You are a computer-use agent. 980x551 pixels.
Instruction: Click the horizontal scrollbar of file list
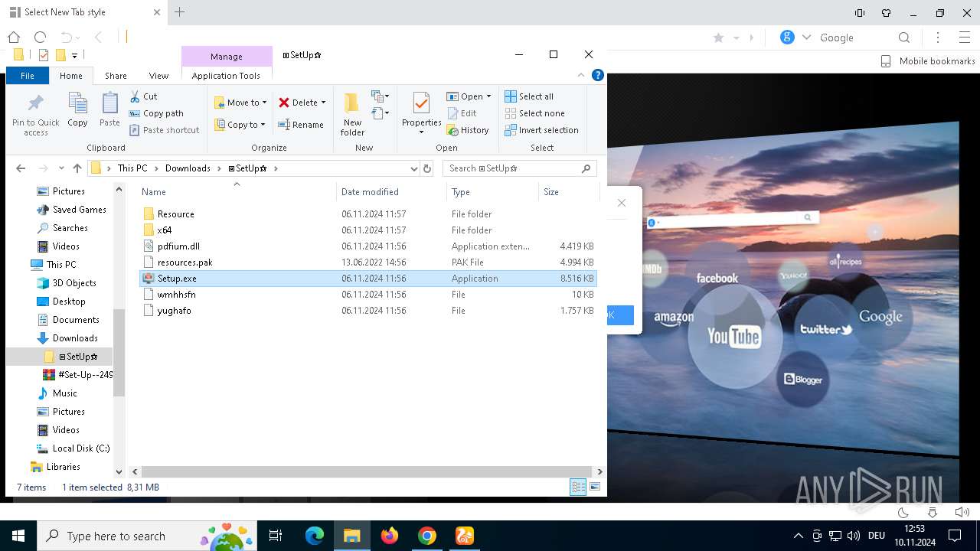click(x=367, y=472)
